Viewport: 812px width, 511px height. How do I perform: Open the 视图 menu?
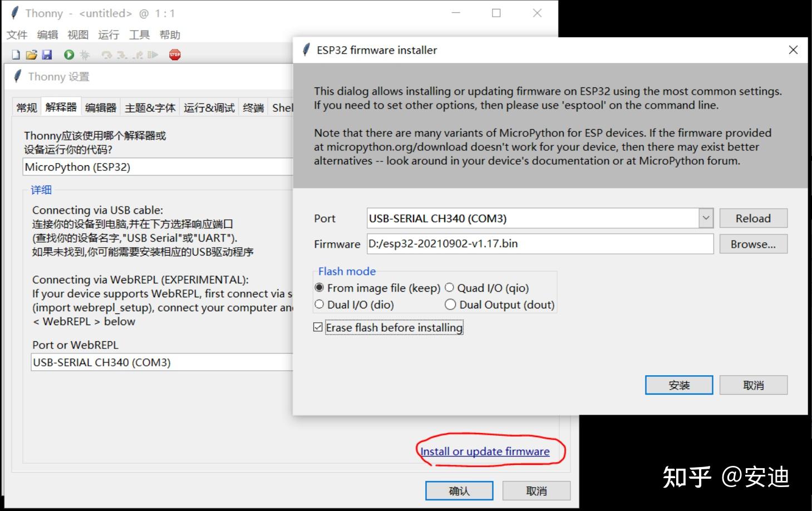[78, 35]
